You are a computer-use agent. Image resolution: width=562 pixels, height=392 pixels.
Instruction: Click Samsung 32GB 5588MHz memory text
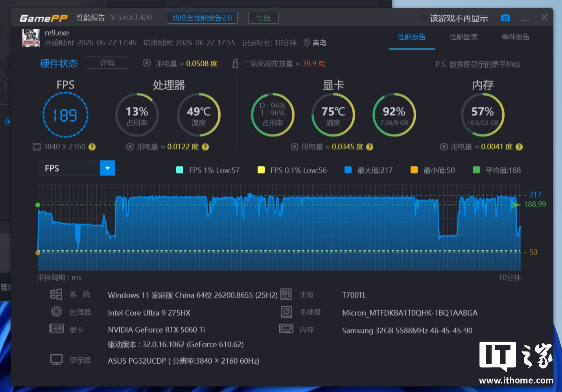pos(407,331)
